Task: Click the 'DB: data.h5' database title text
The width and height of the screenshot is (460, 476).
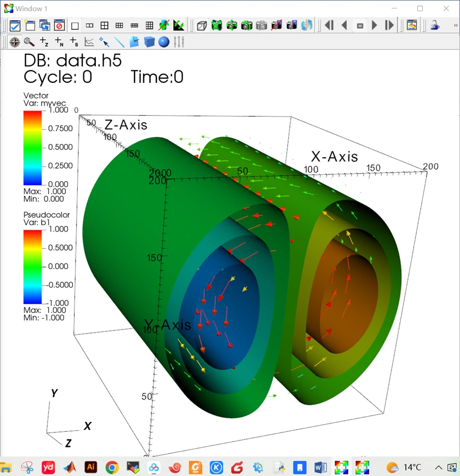Action: point(73,61)
